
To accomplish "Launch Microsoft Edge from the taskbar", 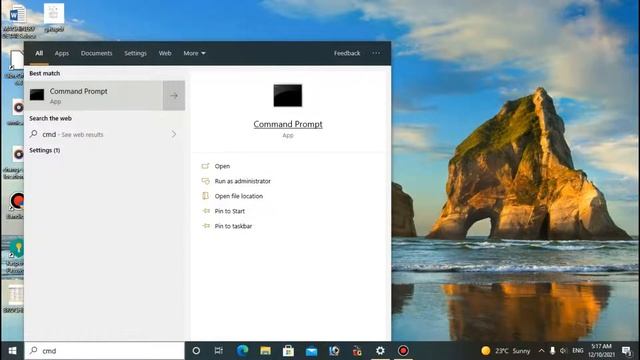I will 242,351.
